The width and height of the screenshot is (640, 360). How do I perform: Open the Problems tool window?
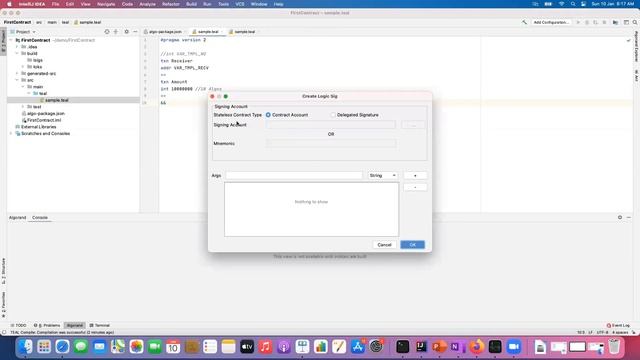(x=47, y=326)
